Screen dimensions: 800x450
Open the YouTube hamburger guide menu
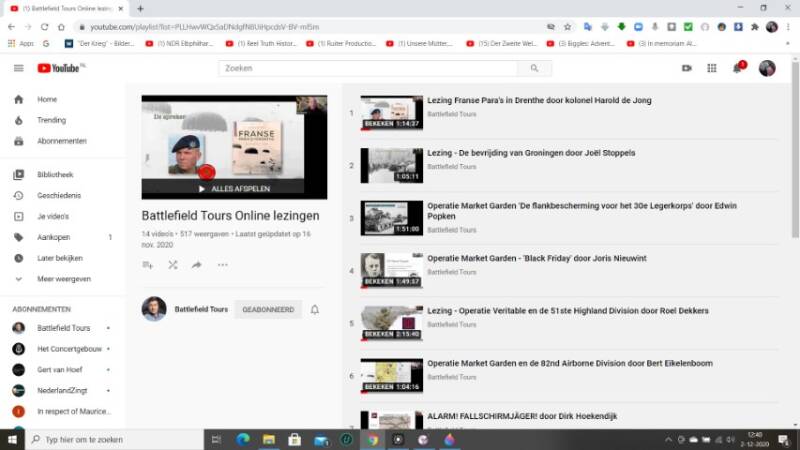click(18, 68)
